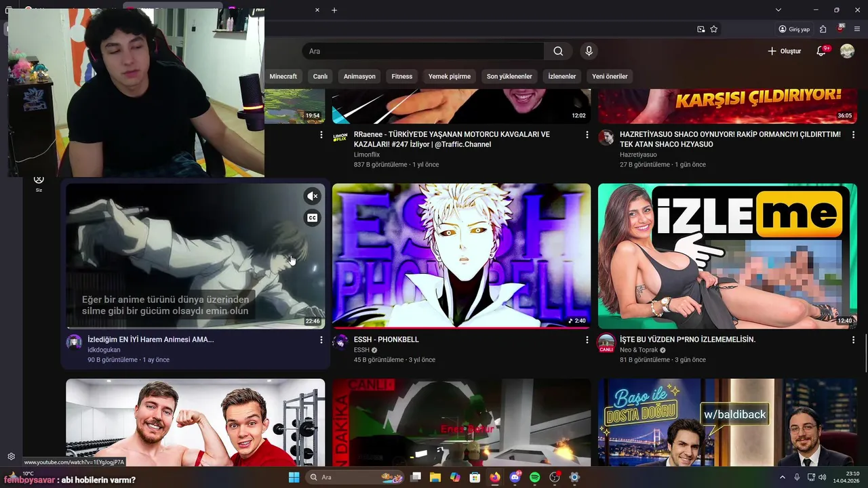868x488 pixels.
Task: Select the Yemek pişirme filter chip
Action: (x=449, y=77)
